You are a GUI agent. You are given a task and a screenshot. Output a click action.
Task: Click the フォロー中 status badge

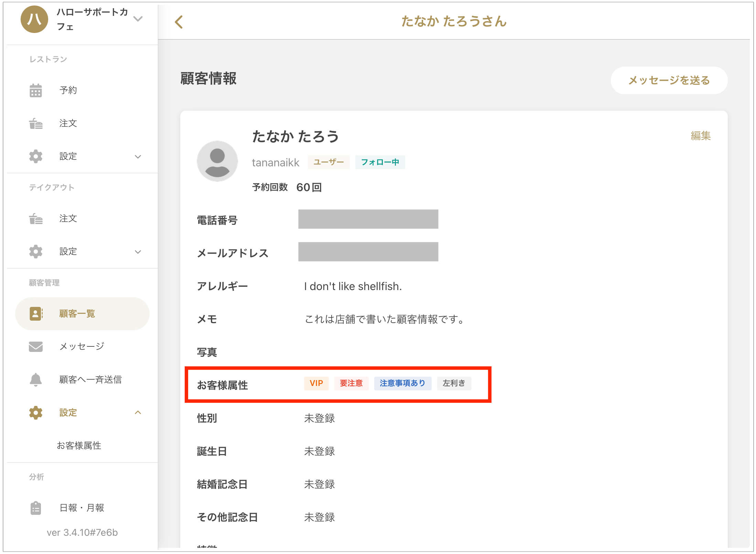pyautogui.click(x=380, y=162)
